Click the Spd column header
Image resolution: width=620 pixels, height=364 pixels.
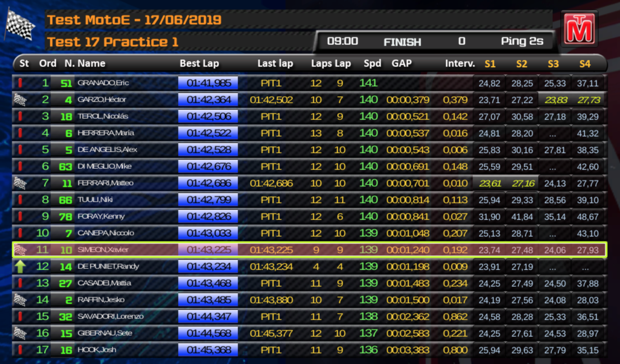[372, 64]
